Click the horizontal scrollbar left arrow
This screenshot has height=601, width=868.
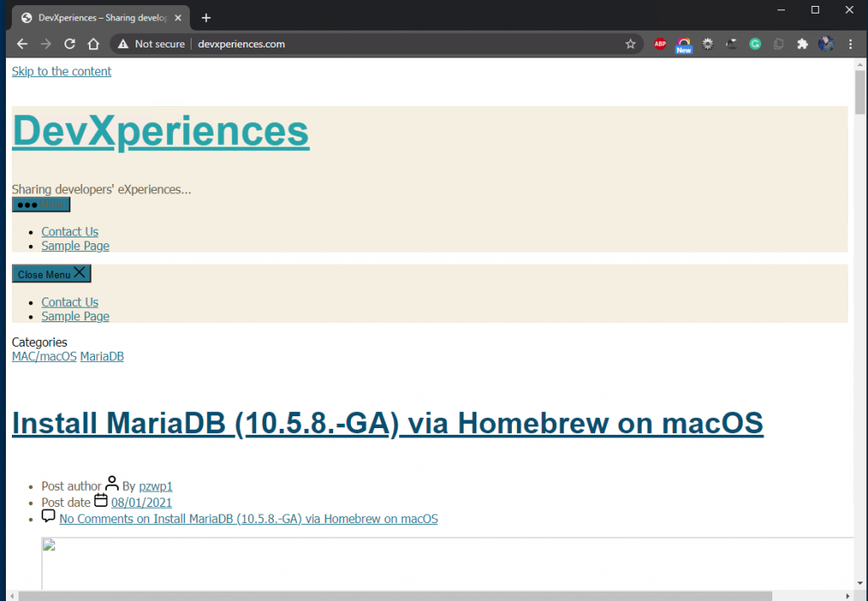click(12, 596)
